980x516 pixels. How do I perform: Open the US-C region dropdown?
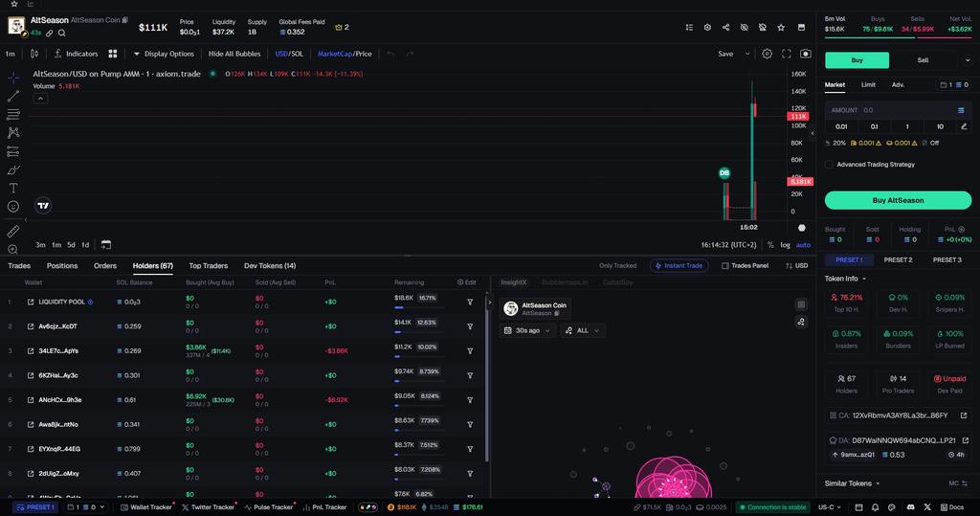(x=830, y=507)
